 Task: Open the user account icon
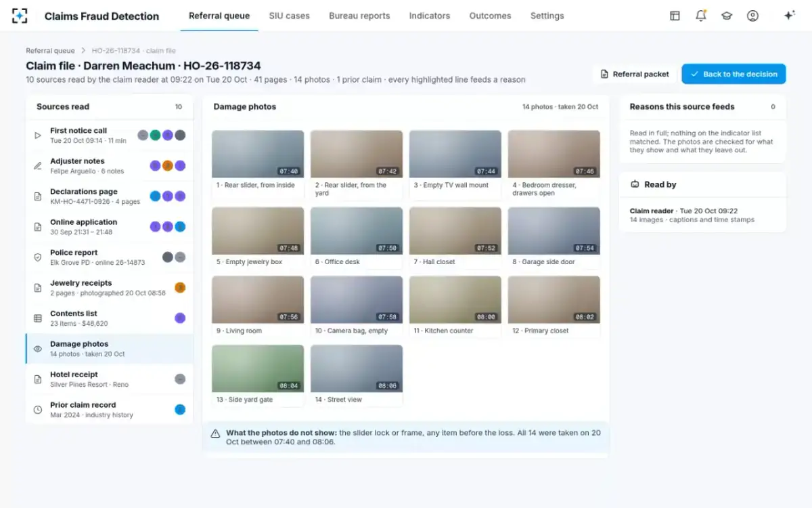pos(752,16)
